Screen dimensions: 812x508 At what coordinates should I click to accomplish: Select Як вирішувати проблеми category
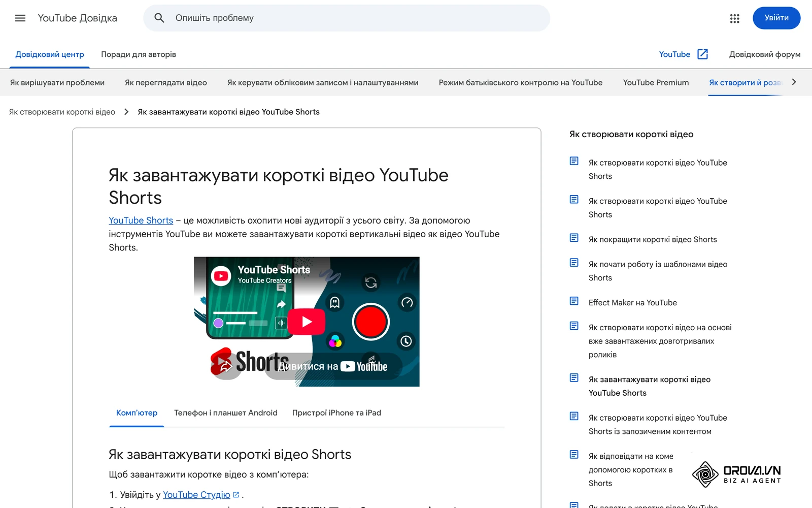tap(57, 82)
